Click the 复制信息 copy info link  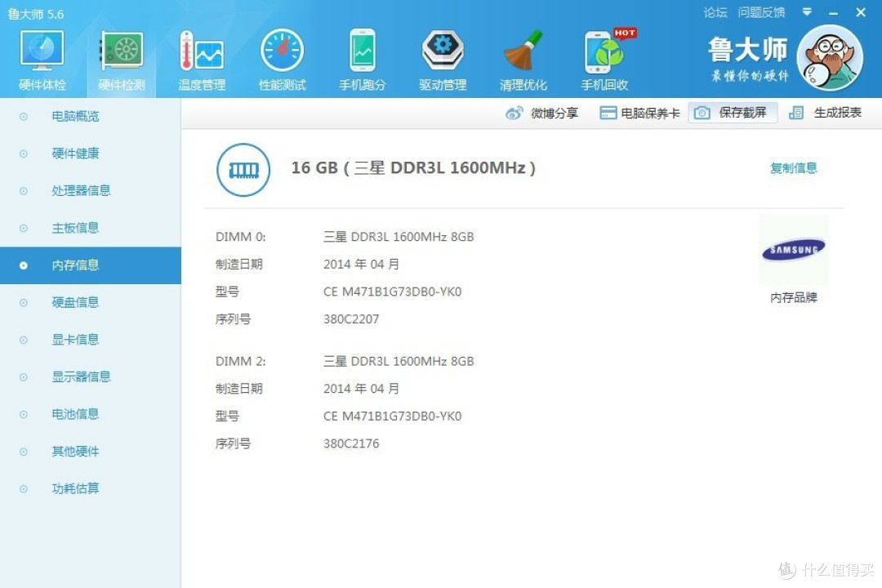click(794, 167)
